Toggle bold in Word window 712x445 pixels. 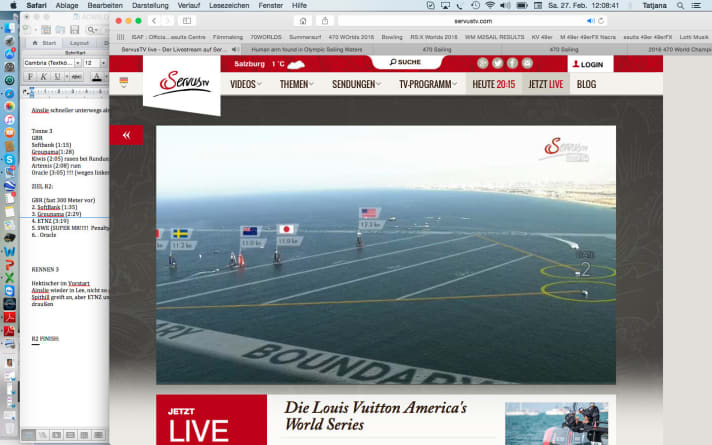pyautogui.click(x=30, y=77)
